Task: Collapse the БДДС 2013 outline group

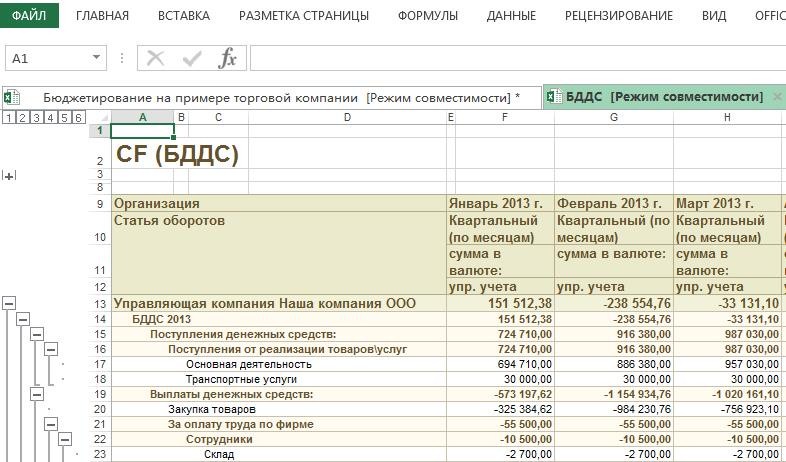Action: [x=23, y=319]
